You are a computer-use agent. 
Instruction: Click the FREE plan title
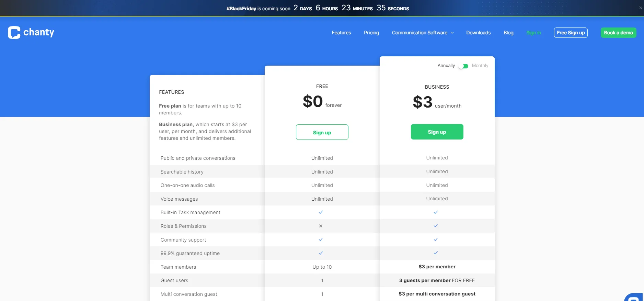click(322, 86)
